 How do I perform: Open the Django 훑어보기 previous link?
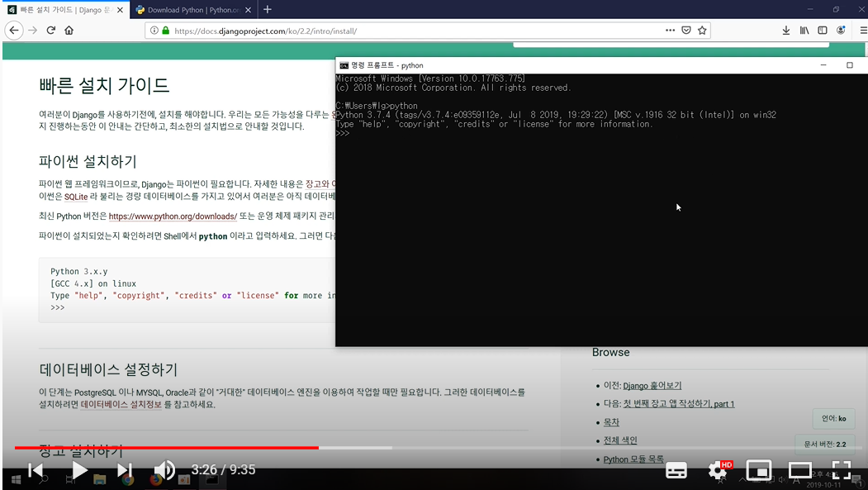652,386
